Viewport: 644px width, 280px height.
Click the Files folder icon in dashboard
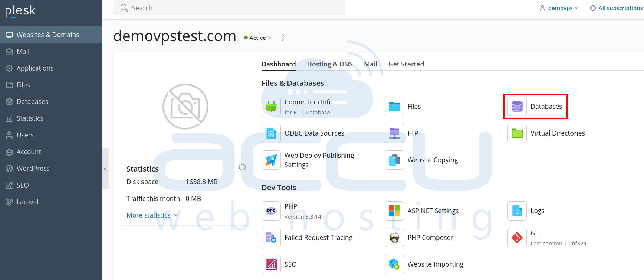[394, 107]
